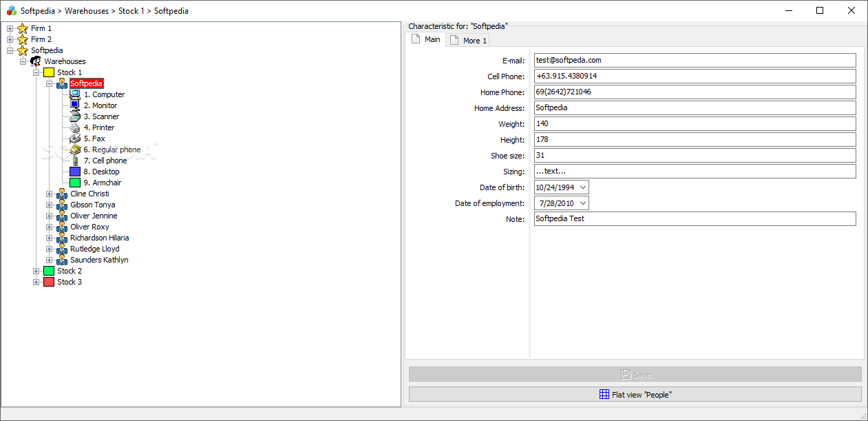Expand the Saunders Kathlyn node
The width and height of the screenshot is (868, 421).
tap(49, 260)
